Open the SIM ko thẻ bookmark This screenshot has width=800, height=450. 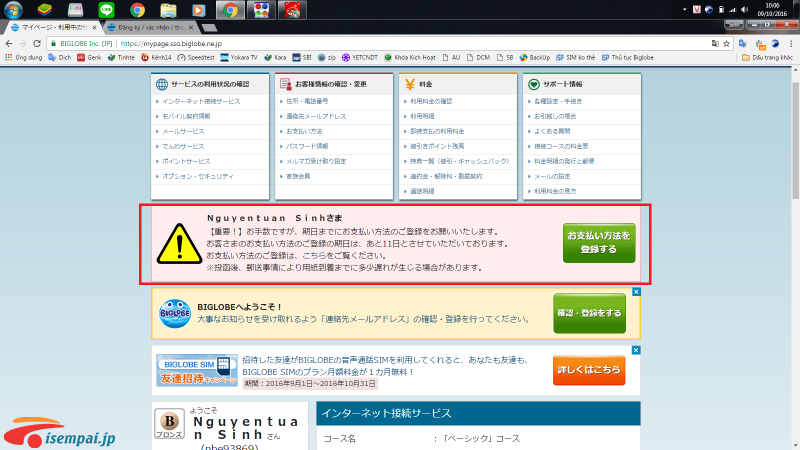[x=576, y=58]
